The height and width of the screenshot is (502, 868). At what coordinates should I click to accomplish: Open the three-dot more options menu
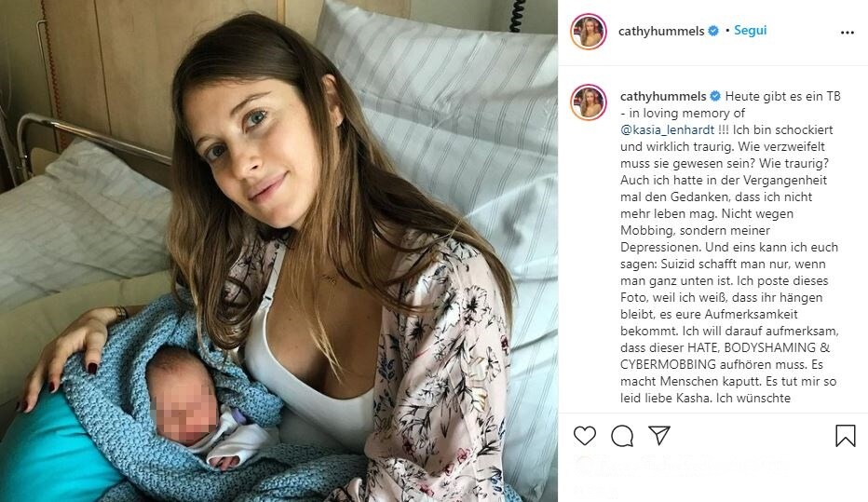(x=847, y=33)
